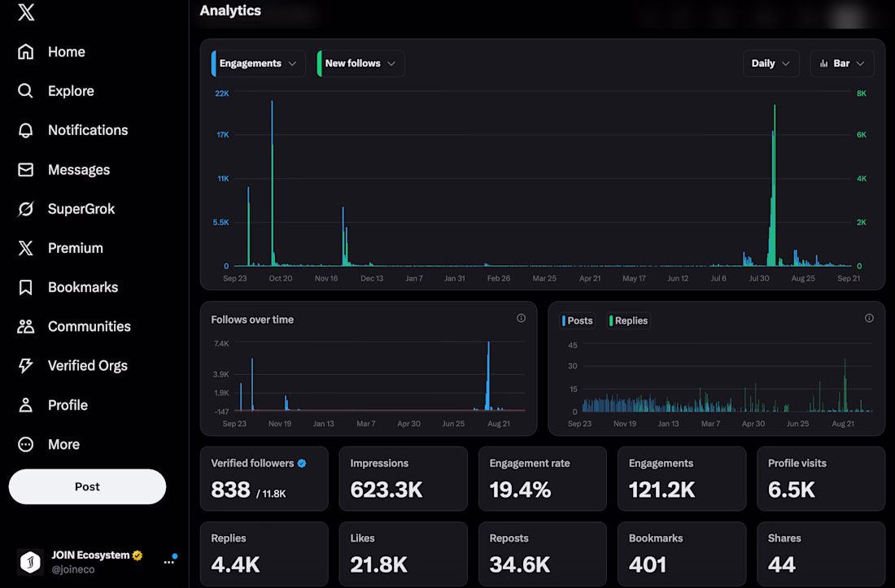Click the Explore magnifier icon
This screenshot has width=895, height=588.
click(x=25, y=91)
